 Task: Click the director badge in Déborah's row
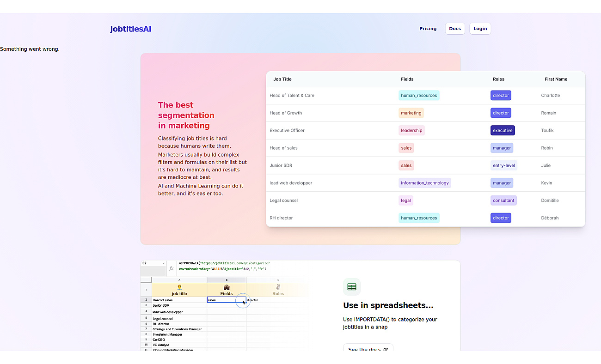[501, 218]
